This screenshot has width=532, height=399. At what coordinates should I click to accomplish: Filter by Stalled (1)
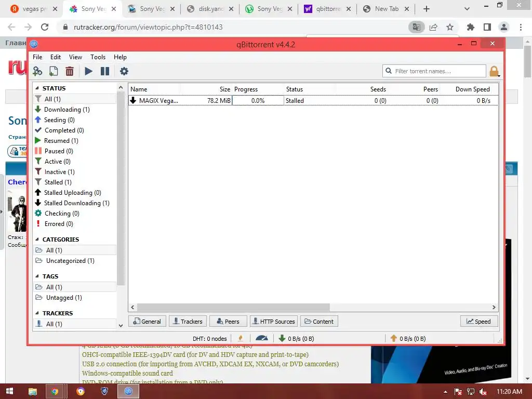[x=75, y=182]
